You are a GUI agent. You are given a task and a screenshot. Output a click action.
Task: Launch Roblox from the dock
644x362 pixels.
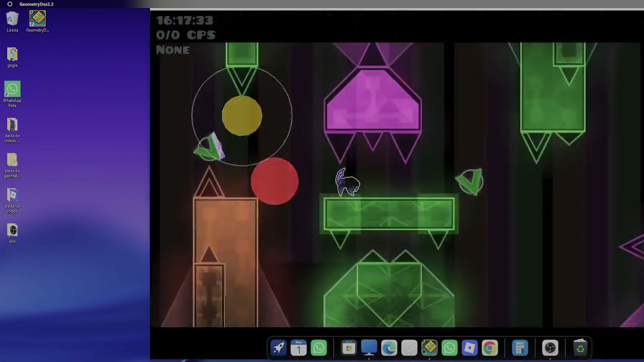coord(469,348)
